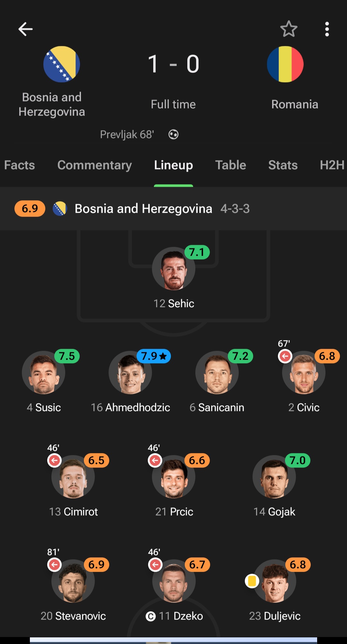The width and height of the screenshot is (347, 644).
Task: Tap Ahmedhodzic's 7.9 star rating badge
Action: point(154,356)
